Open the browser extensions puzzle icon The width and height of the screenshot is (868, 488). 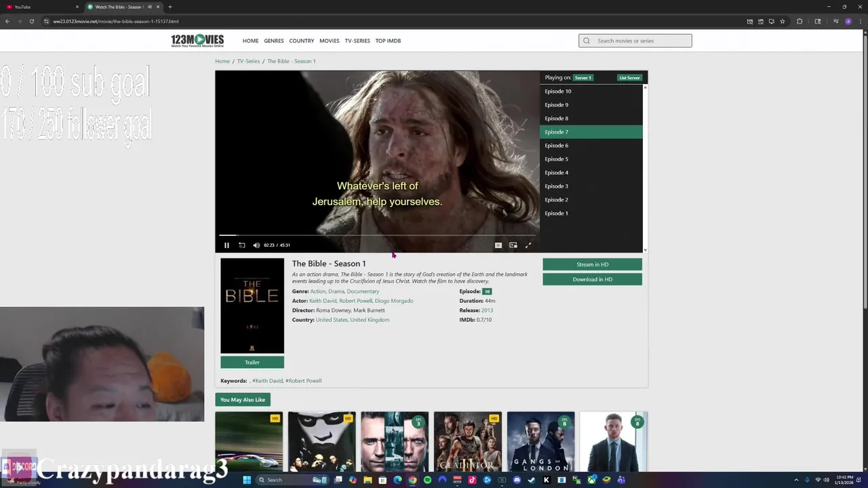(x=800, y=21)
